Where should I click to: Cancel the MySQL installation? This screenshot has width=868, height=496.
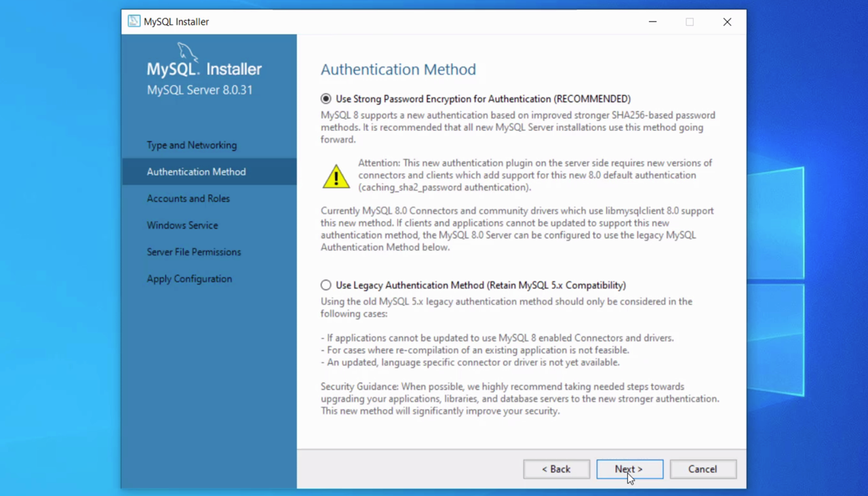click(703, 469)
